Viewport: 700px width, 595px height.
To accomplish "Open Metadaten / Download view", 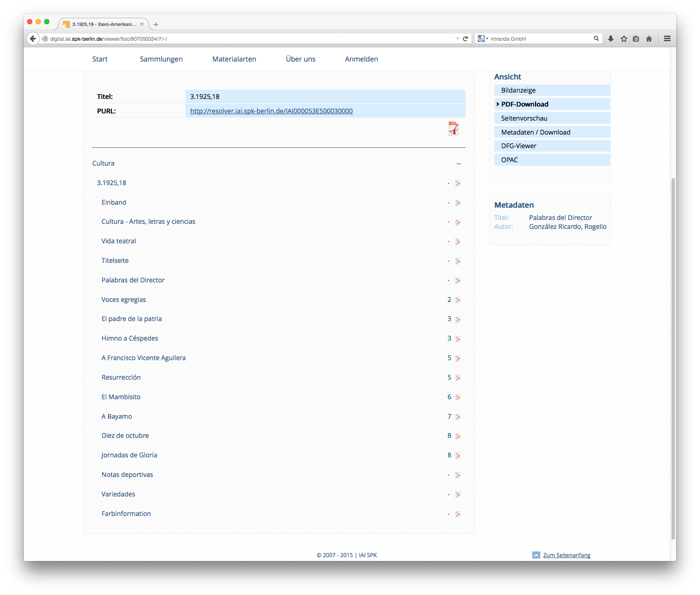I will pos(552,132).
